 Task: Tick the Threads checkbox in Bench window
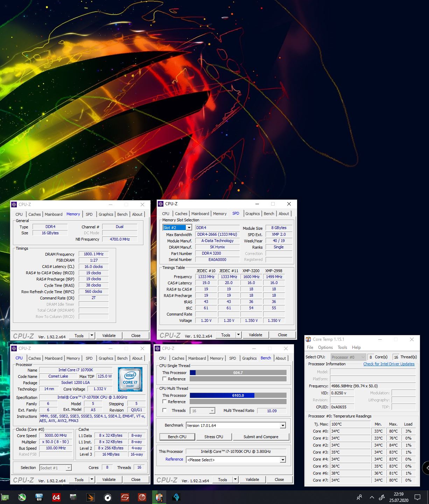[164, 410]
